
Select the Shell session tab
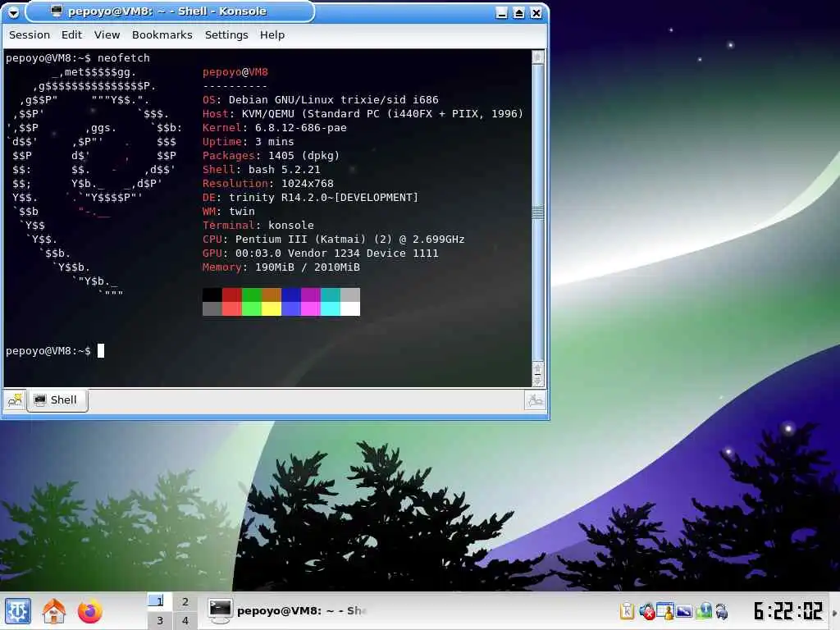click(x=57, y=400)
